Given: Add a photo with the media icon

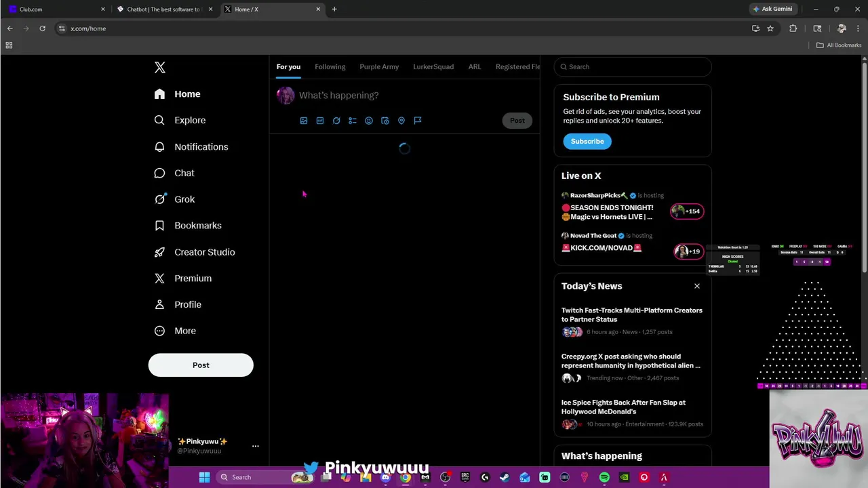Looking at the screenshot, I should 304,121.
